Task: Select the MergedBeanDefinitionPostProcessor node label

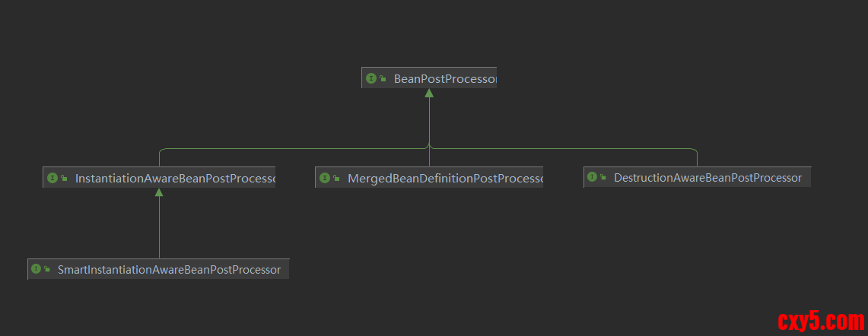Action: 445,178
